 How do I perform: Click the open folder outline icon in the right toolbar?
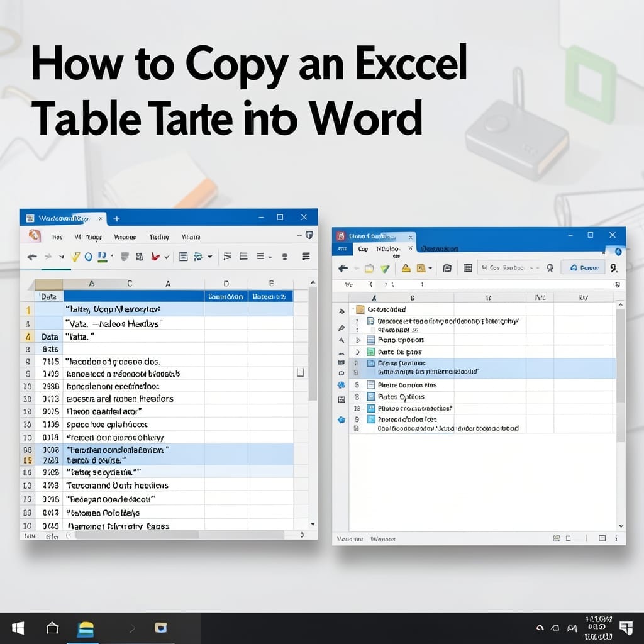coord(447,268)
